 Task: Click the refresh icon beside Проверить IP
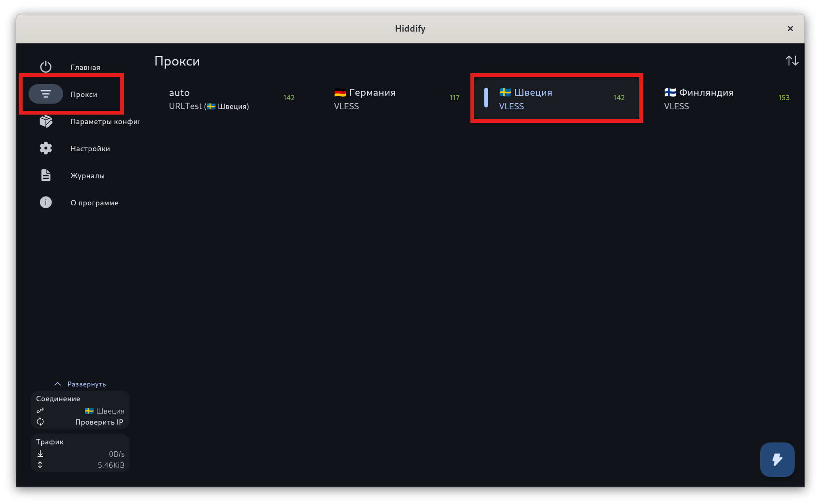pos(40,422)
